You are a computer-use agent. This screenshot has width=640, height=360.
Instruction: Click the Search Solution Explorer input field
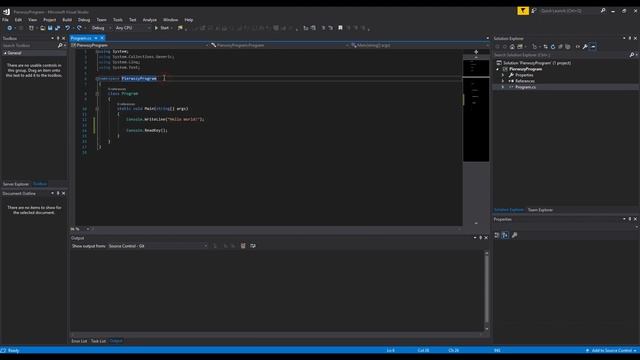coord(560,55)
